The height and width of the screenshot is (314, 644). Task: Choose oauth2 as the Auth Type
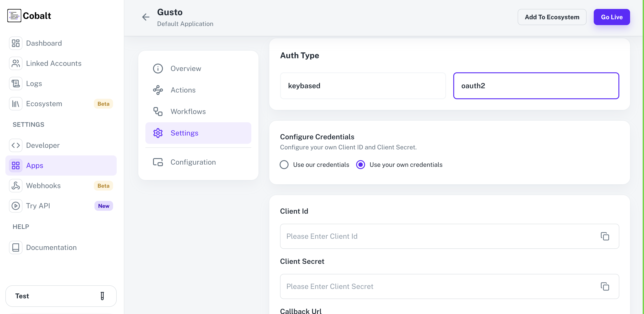[x=536, y=86]
